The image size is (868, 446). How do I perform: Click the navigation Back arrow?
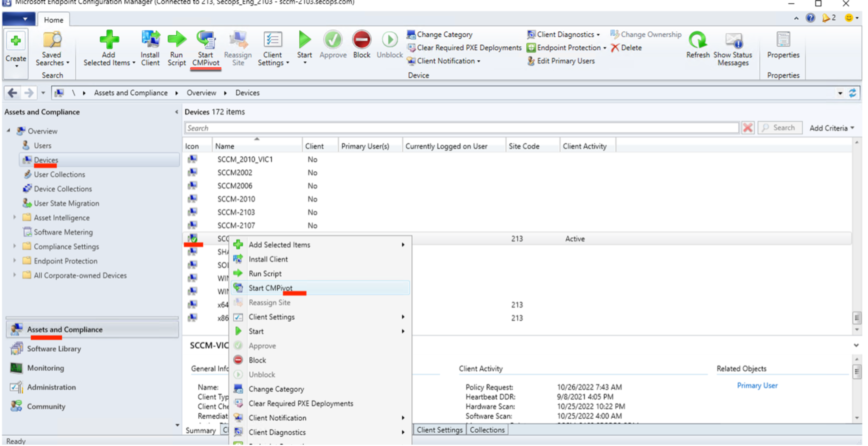point(13,93)
